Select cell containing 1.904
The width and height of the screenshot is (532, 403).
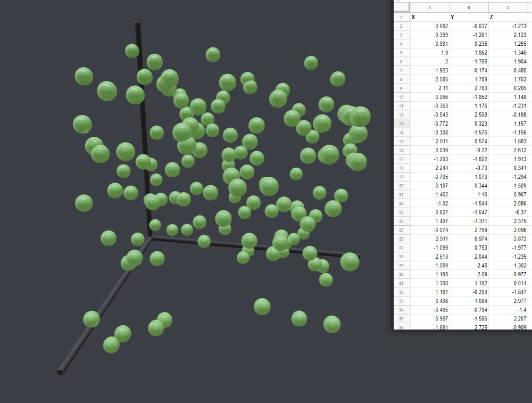coord(508,61)
